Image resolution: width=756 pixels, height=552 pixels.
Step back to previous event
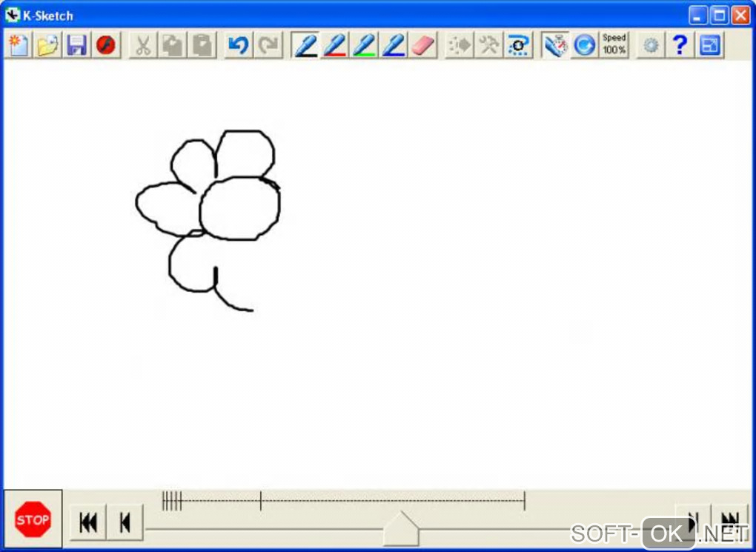pyautogui.click(x=125, y=522)
